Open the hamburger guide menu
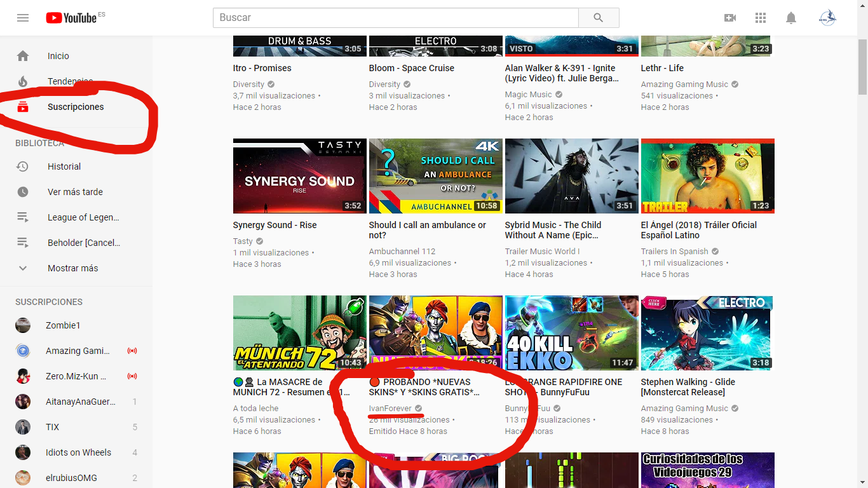Viewport: 868px width, 488px height. click(23, 18)
